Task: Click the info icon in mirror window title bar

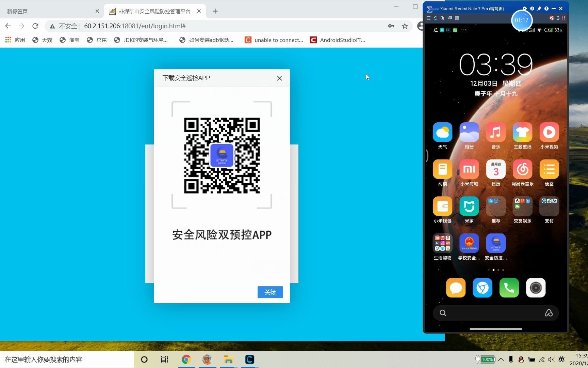Action: click(532, 9)
